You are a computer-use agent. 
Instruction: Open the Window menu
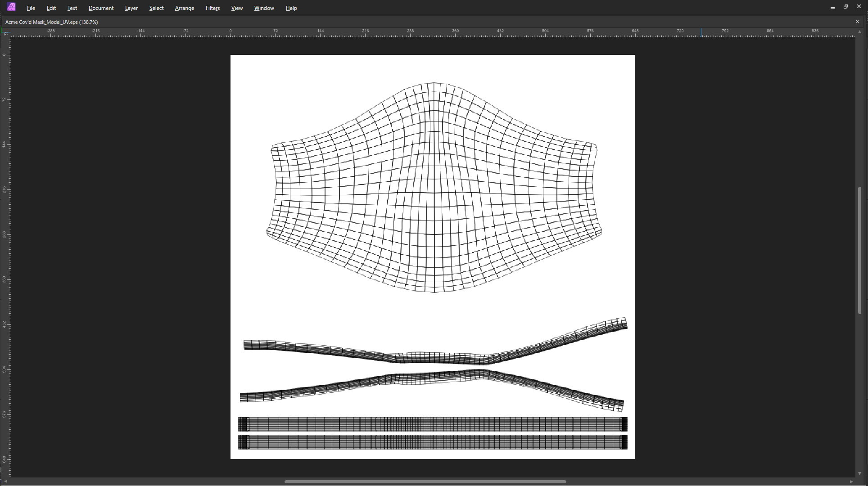[x=264, y=8]
